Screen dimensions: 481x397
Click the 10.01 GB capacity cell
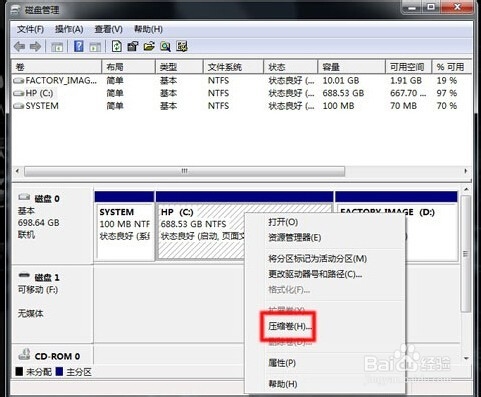[341, 81]
